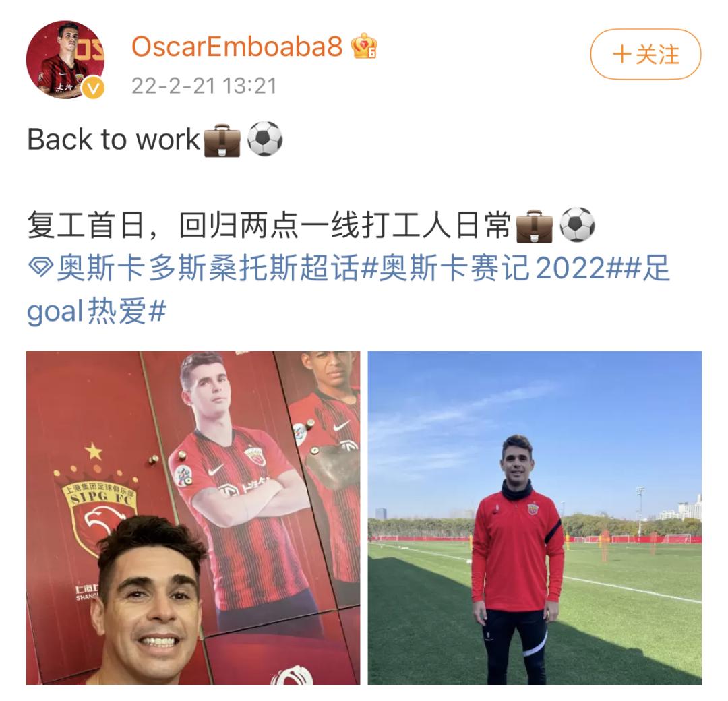Open the OscarEmboaba8 username link
728x701 pixels.
point(237,47)
